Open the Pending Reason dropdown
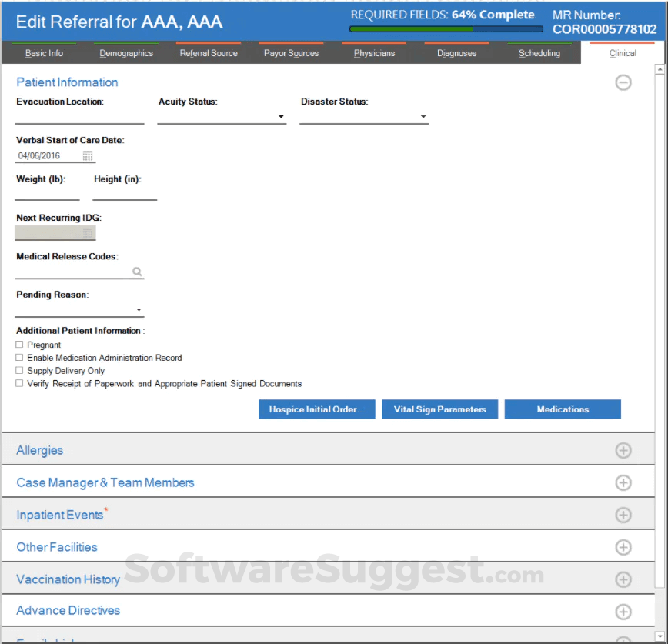The height and width of the screenshot is (644, 668). coord(140,309)
